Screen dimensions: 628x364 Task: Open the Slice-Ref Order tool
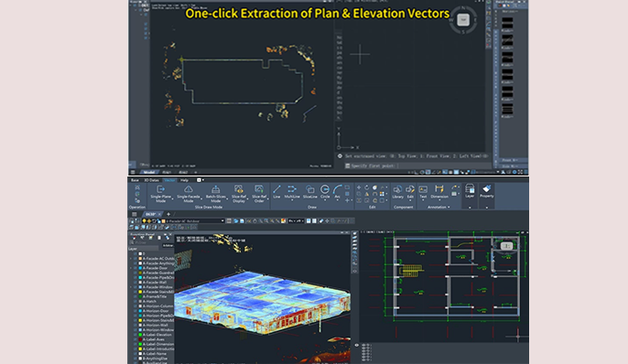pyautogui.click(x=259, y=194)
